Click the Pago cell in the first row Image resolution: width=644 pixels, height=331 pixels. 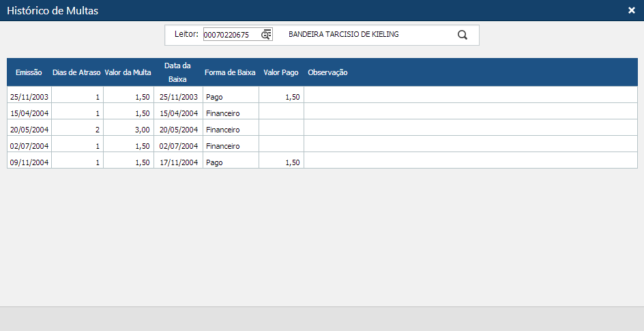[214, 97]
